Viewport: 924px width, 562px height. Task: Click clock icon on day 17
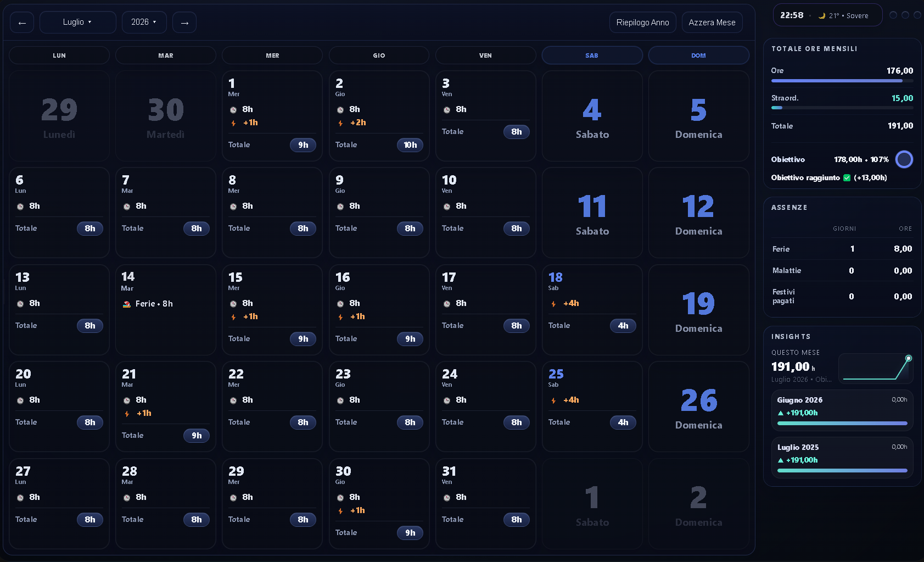[447, 304]
